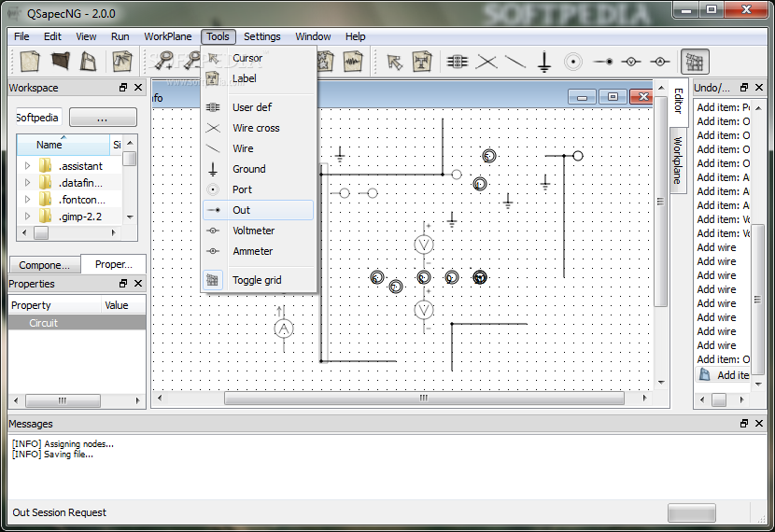Click the fourth file toolbar icon
The width and height of the screenshot is (775, 532).
[x=122, y=62]
